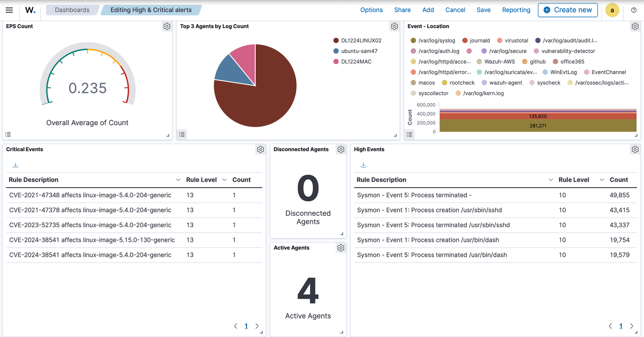Toggle legend on the pie chart panel
This screenshot has width=644, height=337.
[182, 134]
